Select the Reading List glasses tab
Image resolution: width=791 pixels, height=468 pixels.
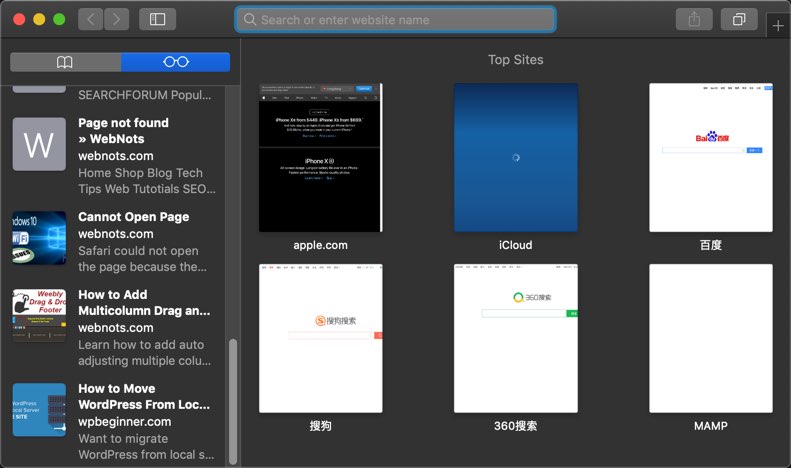coord(175,62)
